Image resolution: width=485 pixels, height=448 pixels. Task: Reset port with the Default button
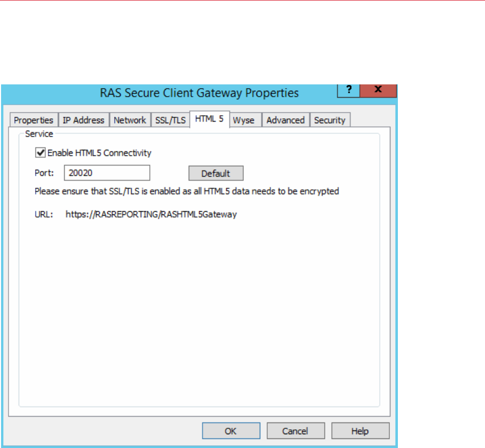click(216, 174)
